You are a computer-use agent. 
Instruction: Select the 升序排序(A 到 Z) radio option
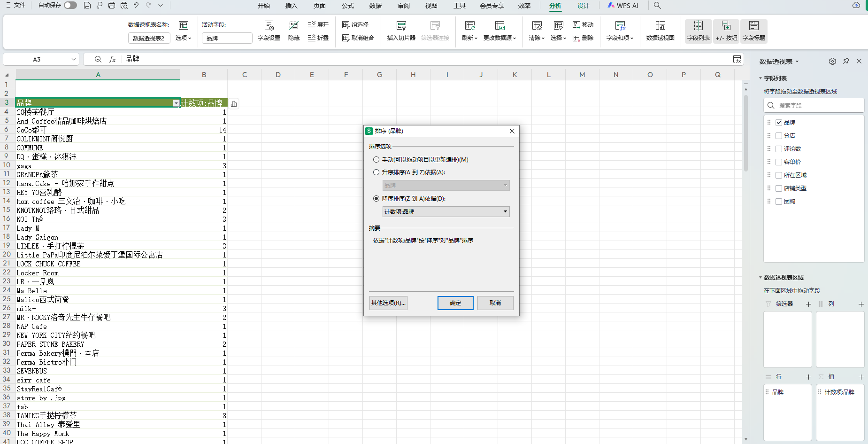tap(376, 172)
